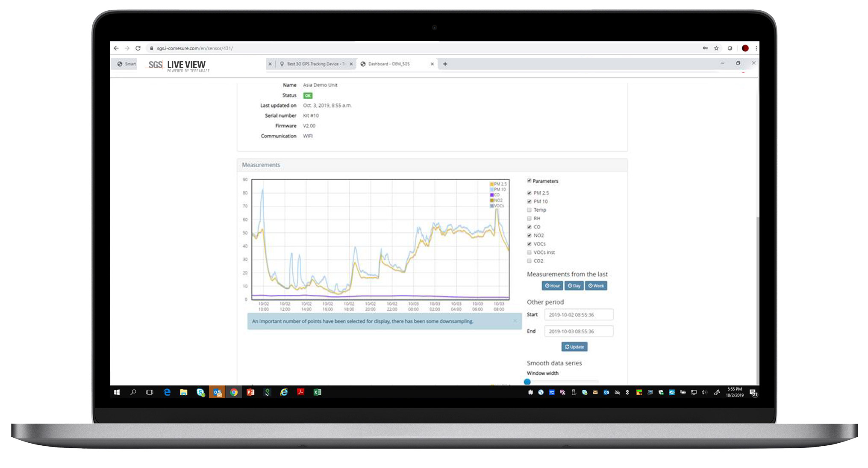Enable the CO2 parameter checkbox
868x468 pixels.
coord(530,261)
